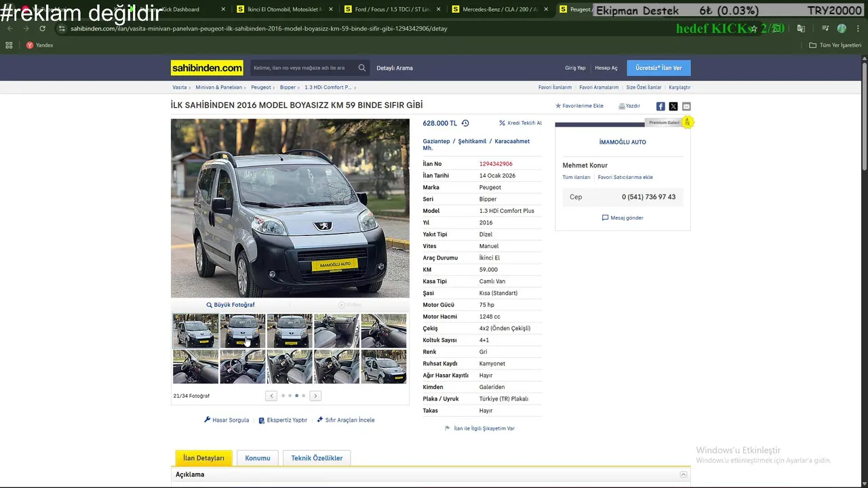
Task: Open Favori Aramalarım
Action: [599, 87]
